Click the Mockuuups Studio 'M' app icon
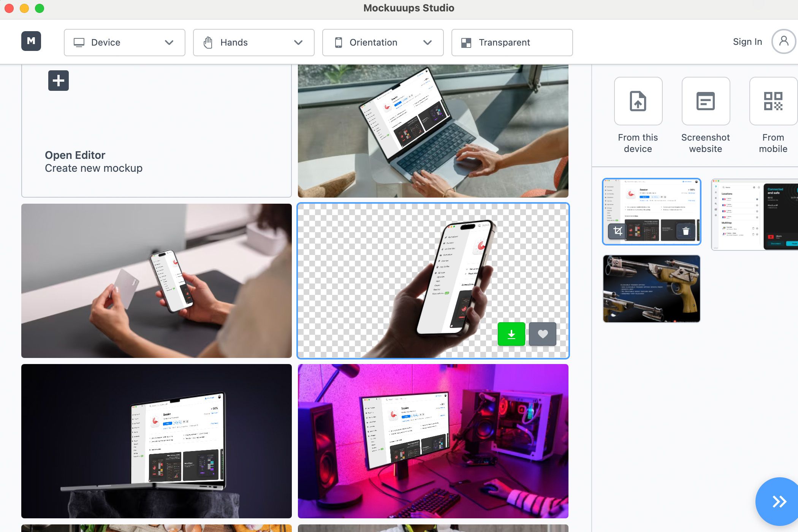 [31, 41]
